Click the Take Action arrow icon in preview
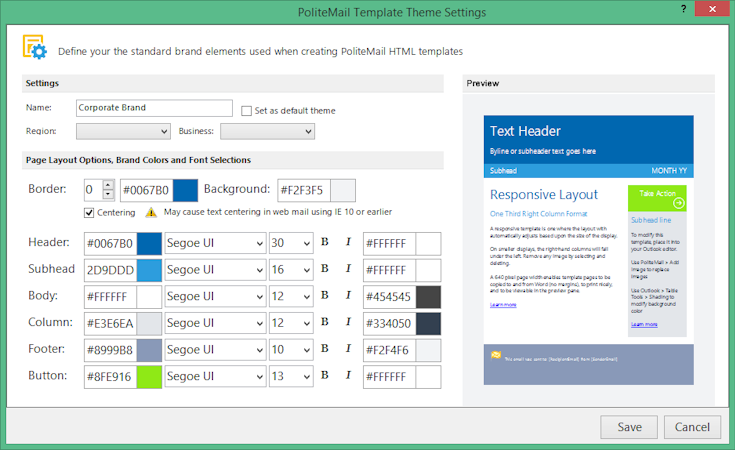The image size is (735, 450). 678,203
